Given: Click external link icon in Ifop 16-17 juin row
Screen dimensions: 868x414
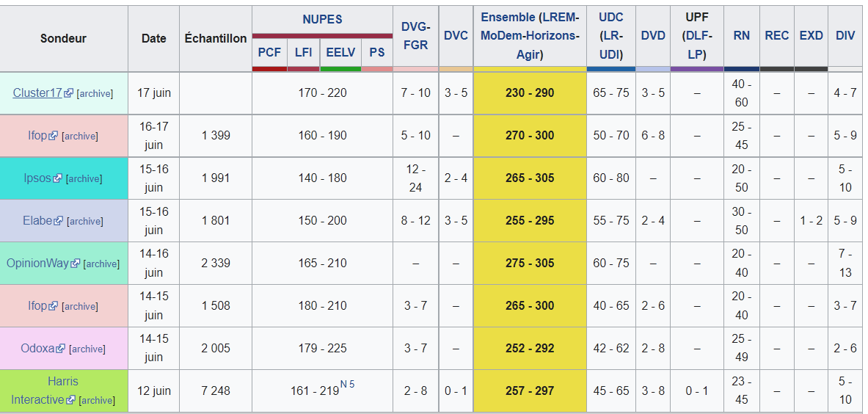Looking at the screenshot, I should pyautogui.click(x=54, y=136).
